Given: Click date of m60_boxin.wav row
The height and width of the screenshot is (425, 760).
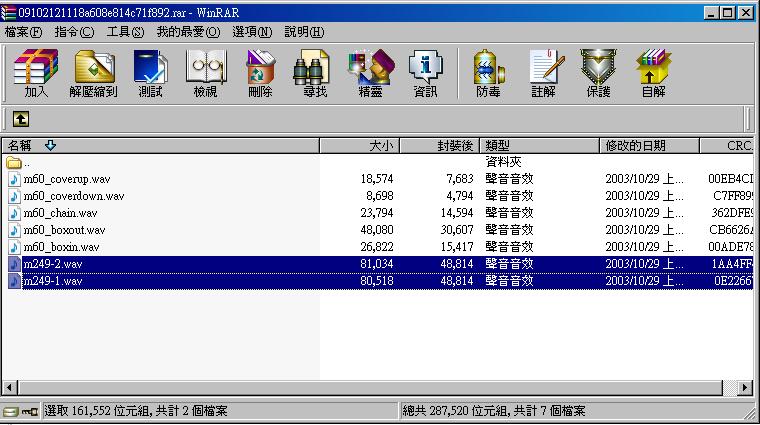Looking at the screenshot, I should point(644,247).
